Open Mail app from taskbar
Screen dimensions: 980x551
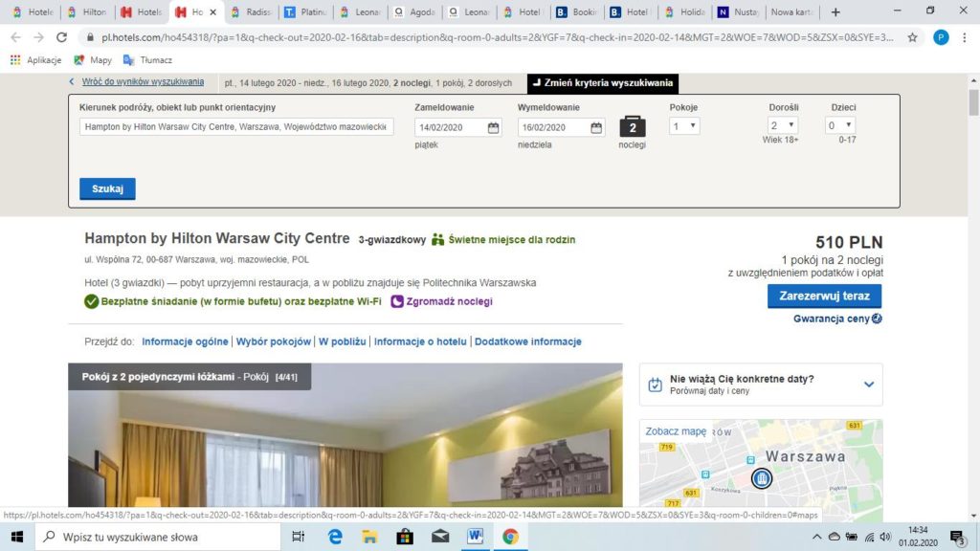pyautogui.click(x=440, y=537)
